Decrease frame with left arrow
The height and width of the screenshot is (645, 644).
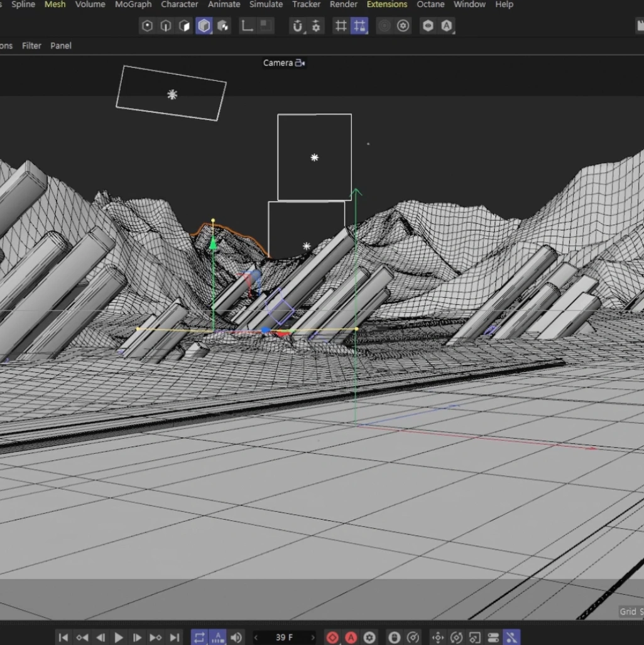(x=256, y=637)
